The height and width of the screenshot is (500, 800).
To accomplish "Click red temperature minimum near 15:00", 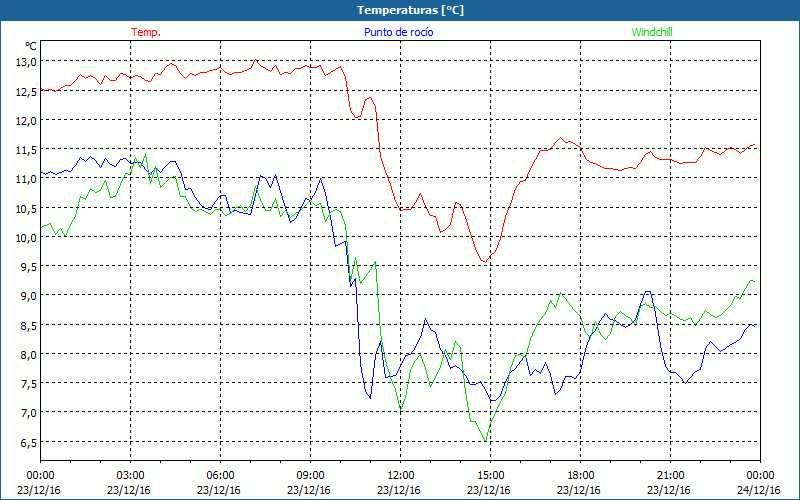I will (x=485, y=262).
